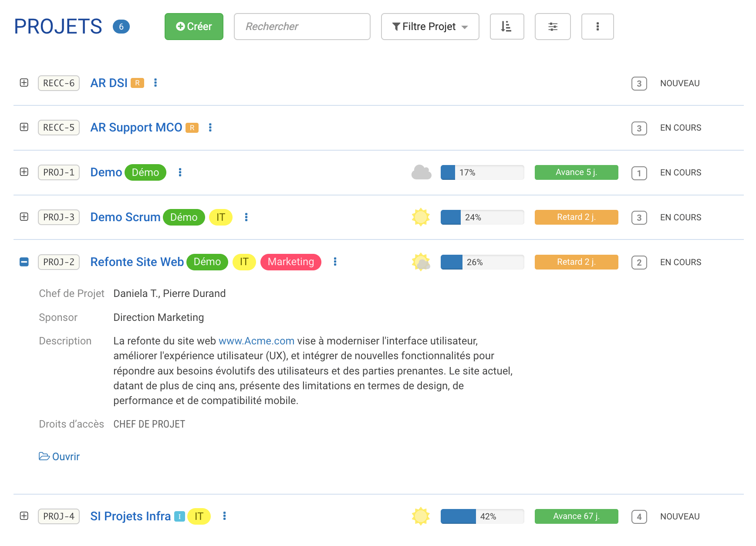Click the Marketing tag on Refonte Site Web
756x546 pixels.
290,262
